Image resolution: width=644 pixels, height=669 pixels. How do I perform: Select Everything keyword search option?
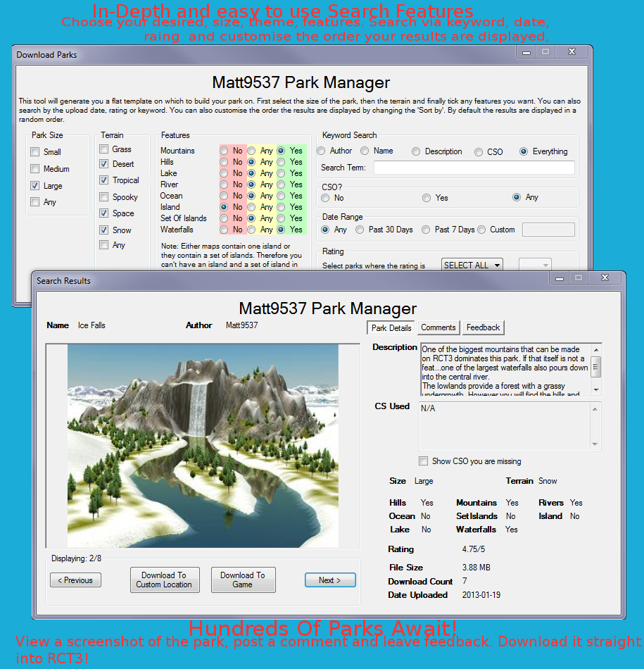pyautogui.click(x=524, y=151)
